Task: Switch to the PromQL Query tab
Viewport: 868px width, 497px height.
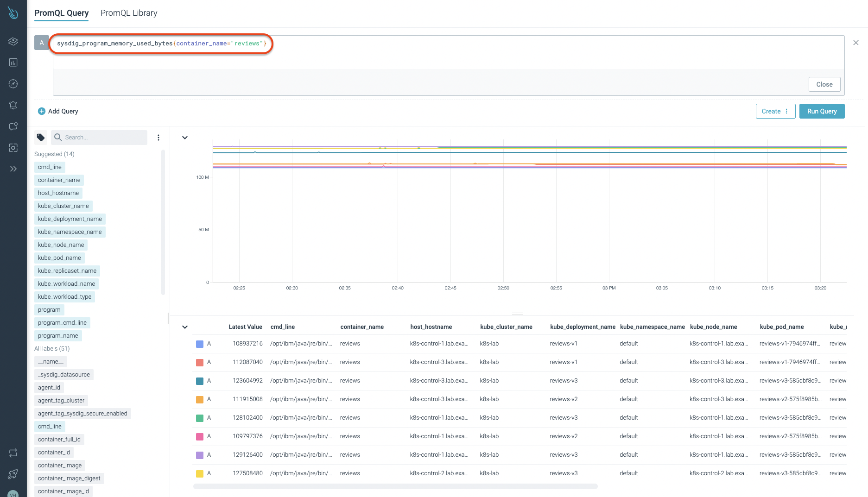Action: pyautogui.click(x=62, y=13)
